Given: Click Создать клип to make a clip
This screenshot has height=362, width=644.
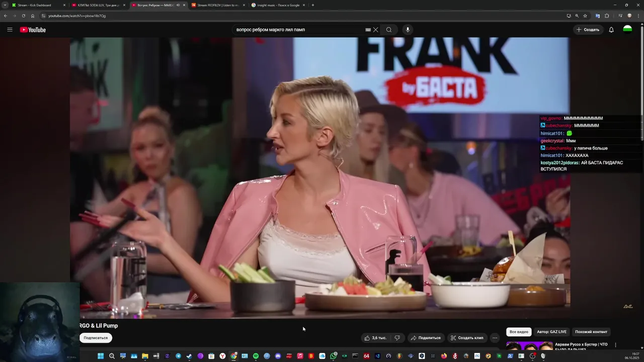Looking at the screenshot, I should (467, 338).
